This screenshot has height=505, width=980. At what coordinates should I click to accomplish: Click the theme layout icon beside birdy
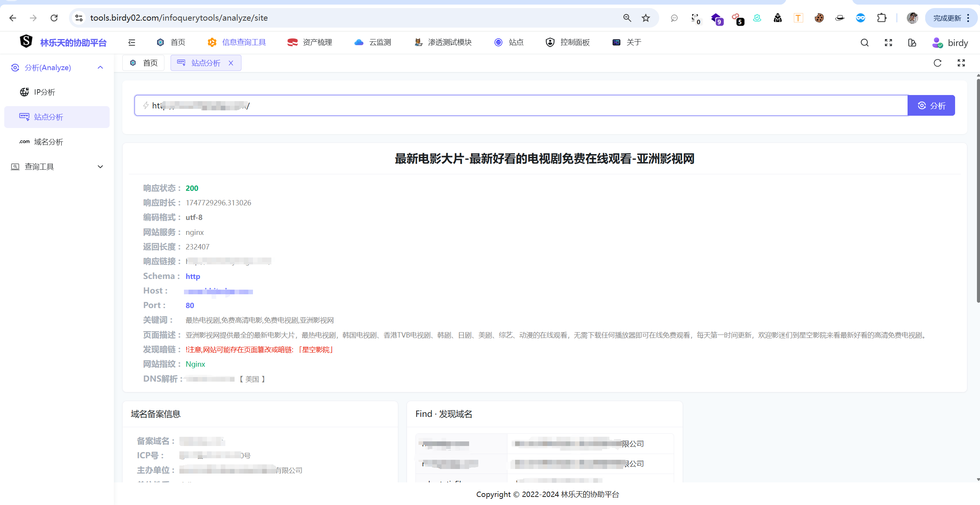point(912,43)
